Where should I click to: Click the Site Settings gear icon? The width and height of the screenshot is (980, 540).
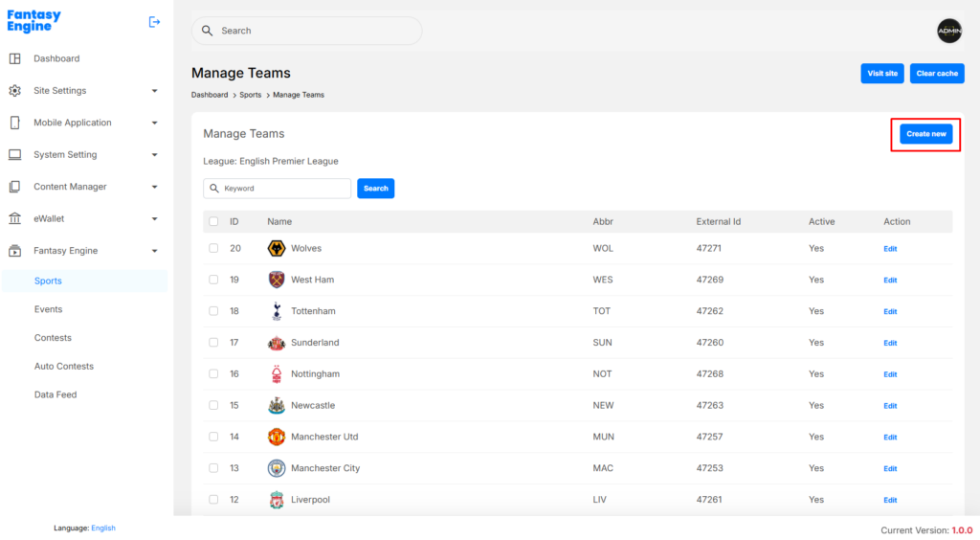(x=14, y=91)
